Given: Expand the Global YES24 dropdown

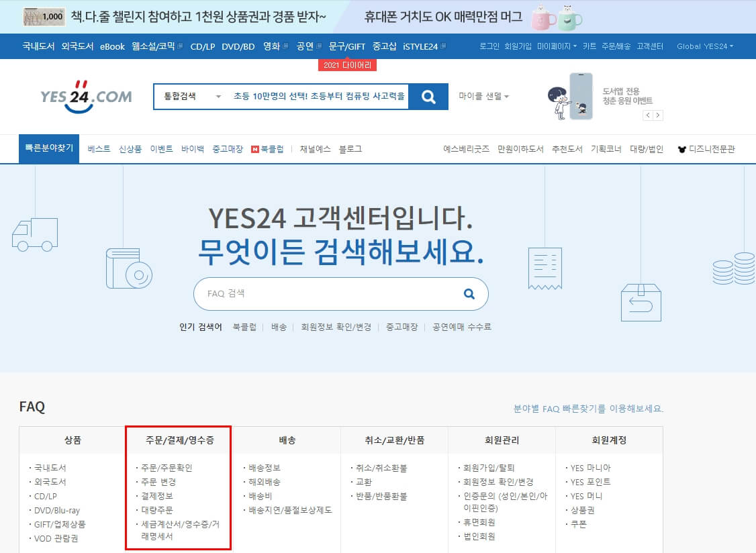Looking at the screenshot, I should tap(705, 46).
